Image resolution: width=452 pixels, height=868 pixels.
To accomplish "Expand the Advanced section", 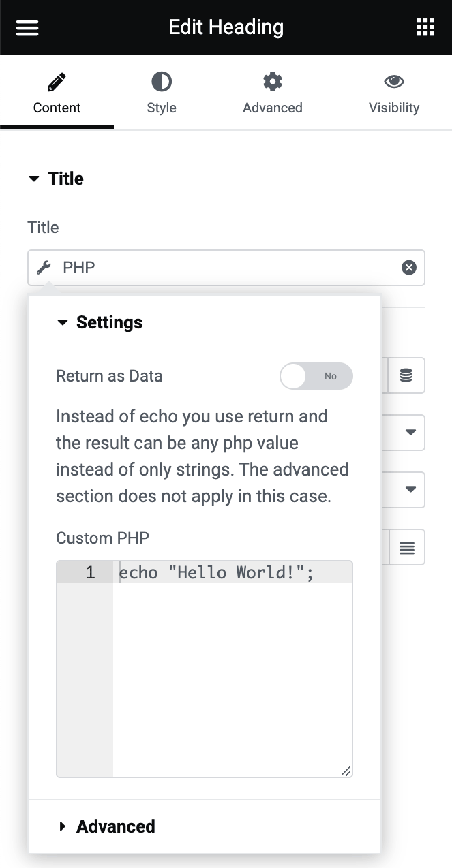I will (x=63, y=826).
